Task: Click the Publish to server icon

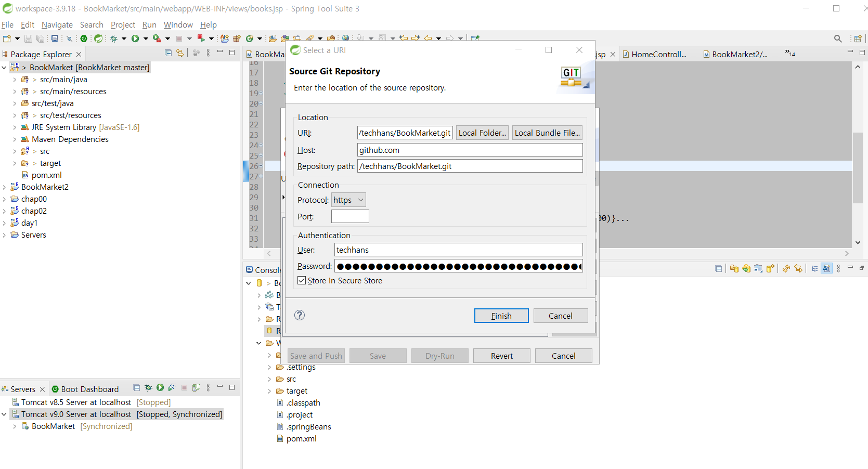Action: pyautogui.click(x=196, y=387)
